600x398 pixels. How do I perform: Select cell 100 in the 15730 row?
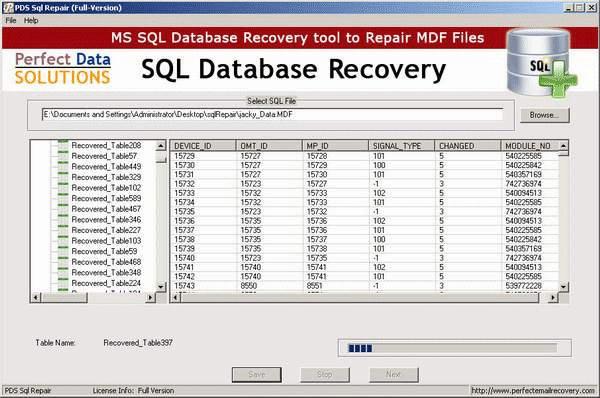point(402,165)
